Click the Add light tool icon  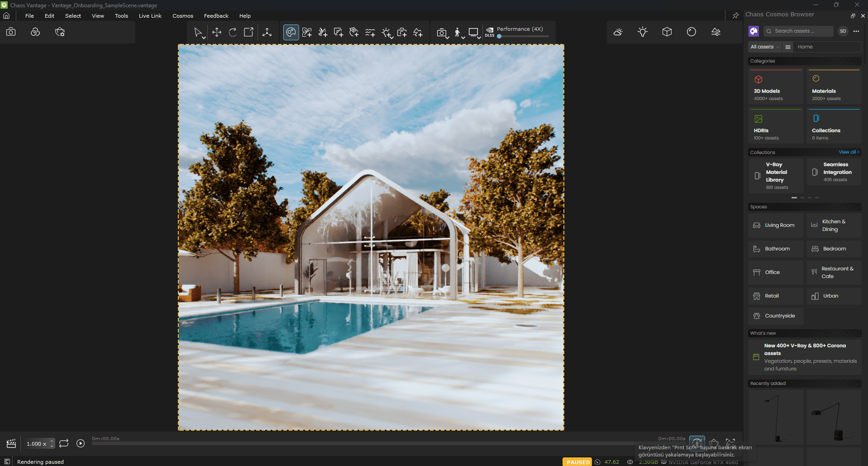click(386, 32)
